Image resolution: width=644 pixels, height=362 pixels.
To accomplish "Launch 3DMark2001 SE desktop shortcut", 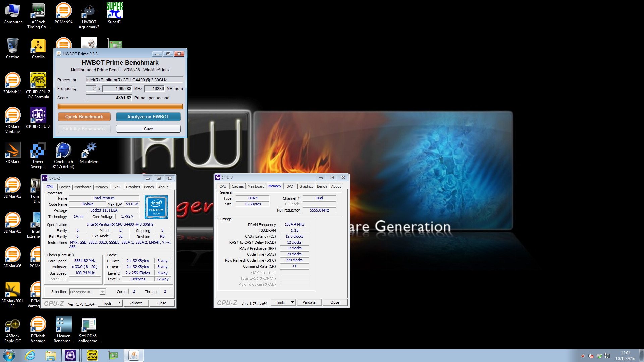I will click(13, 295).
